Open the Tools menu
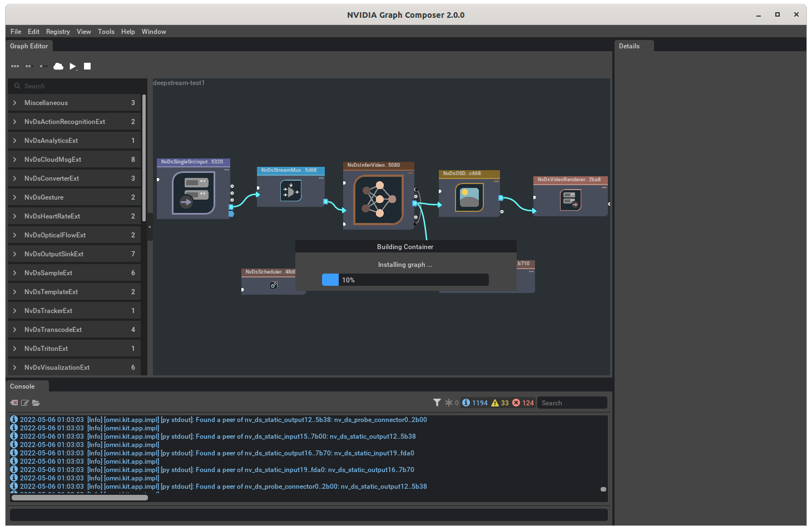Viewport: 812px width, 531px height. pos(106,32)
